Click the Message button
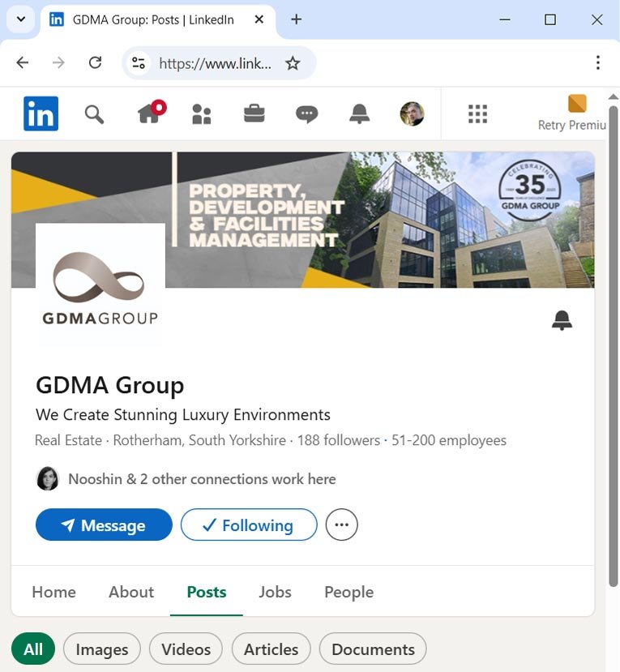 pos(104,525)
